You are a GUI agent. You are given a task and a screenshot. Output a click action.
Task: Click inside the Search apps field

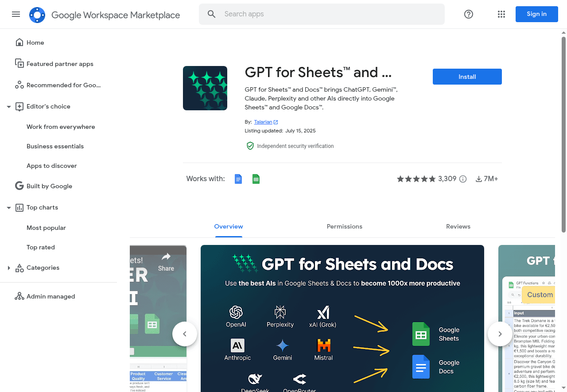coord(322,14)
